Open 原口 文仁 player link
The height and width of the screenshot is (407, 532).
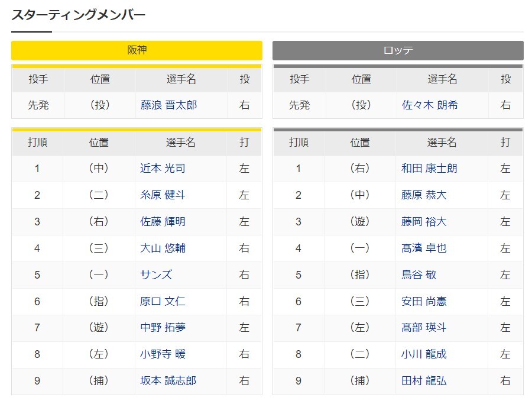click(163, 302)
